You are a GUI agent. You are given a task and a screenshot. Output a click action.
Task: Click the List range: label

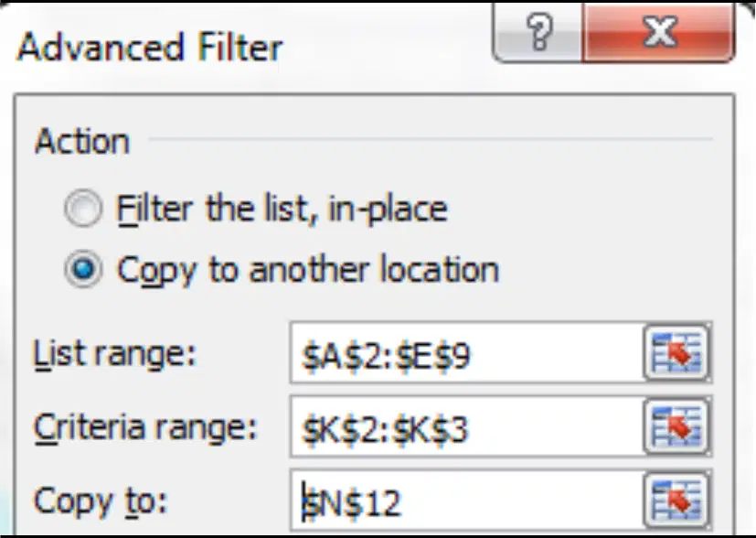coord(115,354)
